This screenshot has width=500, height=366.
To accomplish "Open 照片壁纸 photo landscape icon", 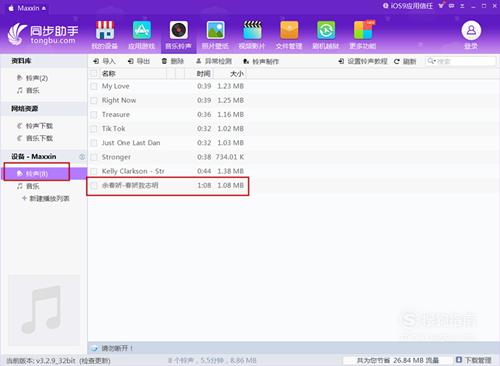I will pyautogui.click(x=215, y=30).
